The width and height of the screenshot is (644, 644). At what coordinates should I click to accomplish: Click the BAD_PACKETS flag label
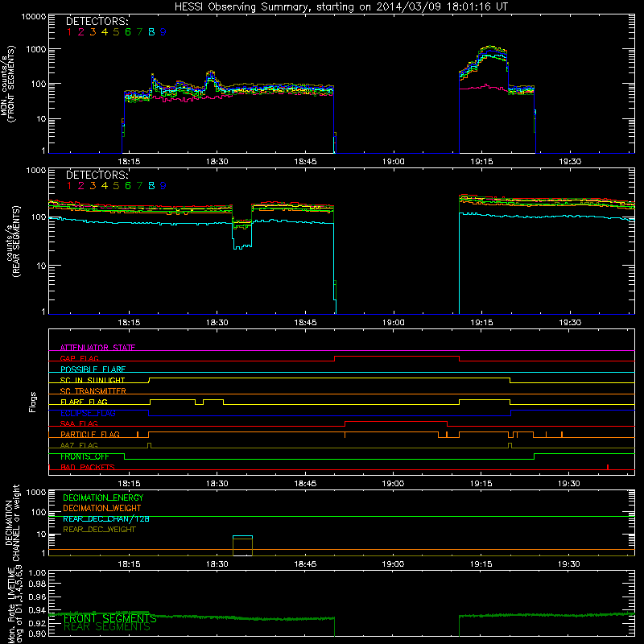(88, 467)
